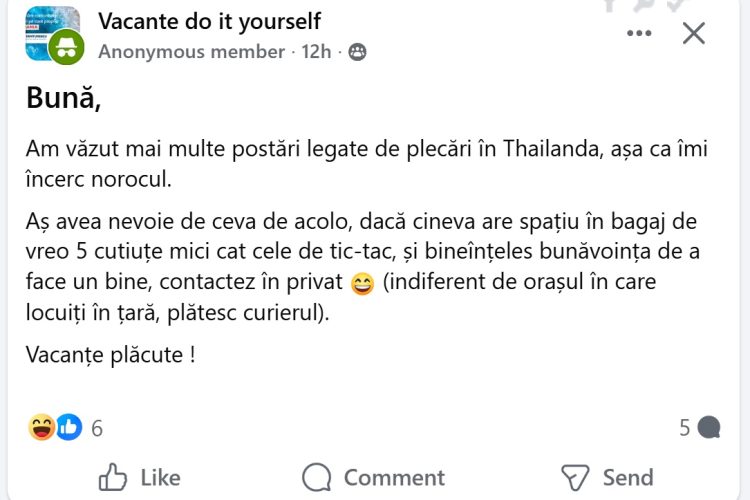Click the Haha reaction emoji
Screen dimensions: 750x500
(x=42, y=427)
